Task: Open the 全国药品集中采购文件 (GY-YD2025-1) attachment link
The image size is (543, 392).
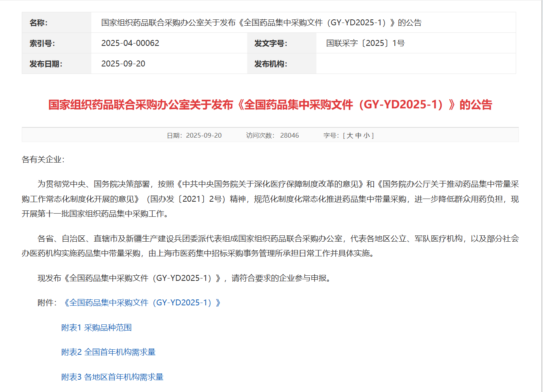Action: 142,303
